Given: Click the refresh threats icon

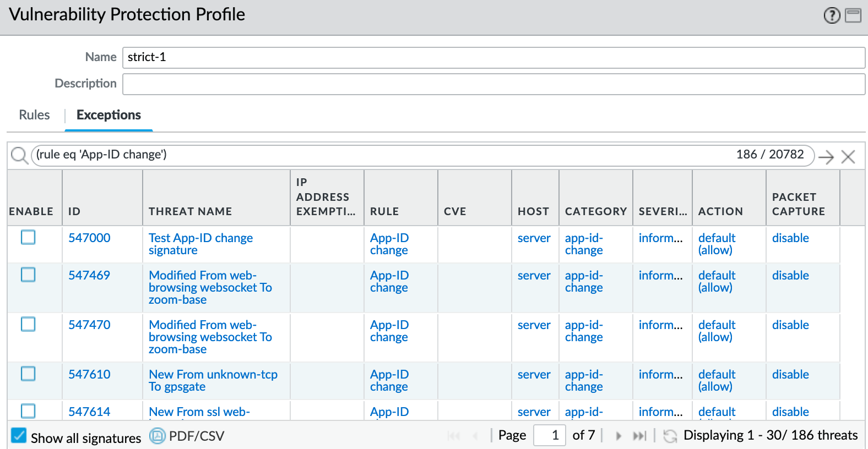Looking at the screenshot, I should point(670,436).
